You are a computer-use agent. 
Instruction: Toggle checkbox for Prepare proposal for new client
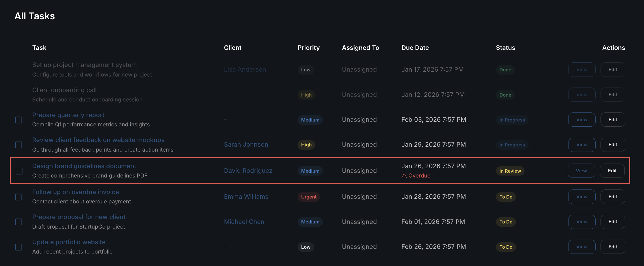19,222
